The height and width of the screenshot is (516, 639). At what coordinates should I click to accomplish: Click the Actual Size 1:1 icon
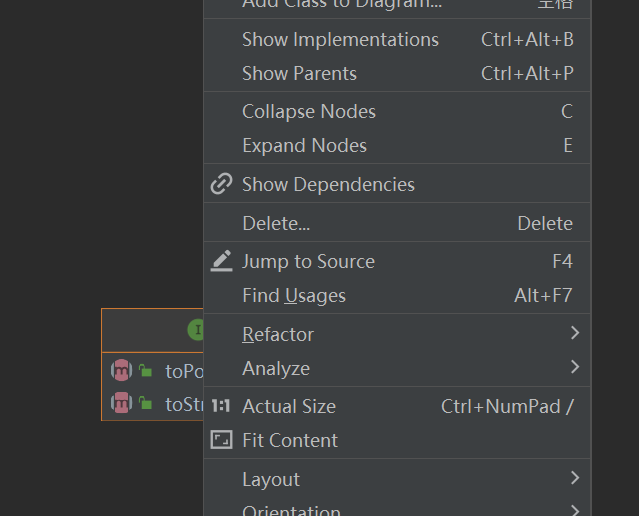(x=221, y=406)
